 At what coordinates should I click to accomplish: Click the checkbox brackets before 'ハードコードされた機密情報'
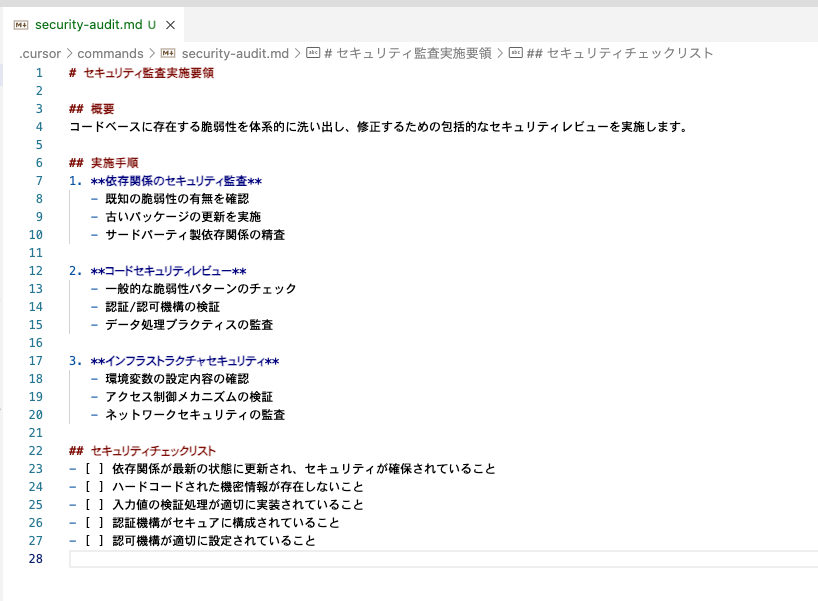coord(94,487)
